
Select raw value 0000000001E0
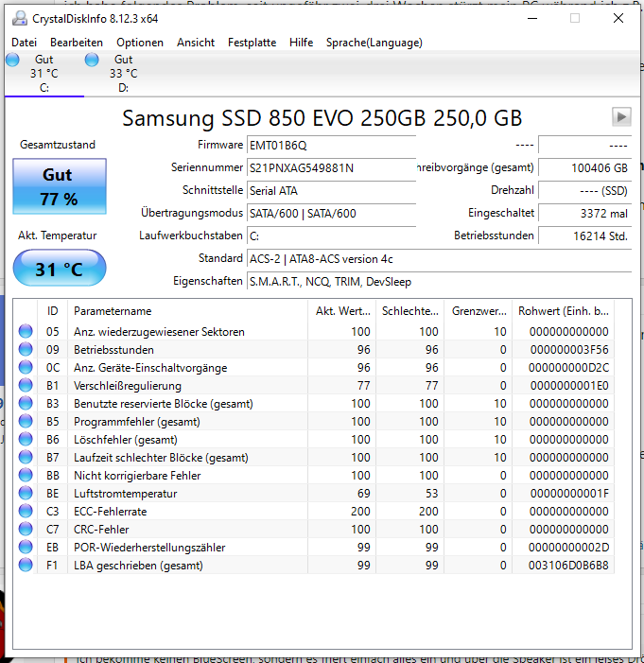569,386
